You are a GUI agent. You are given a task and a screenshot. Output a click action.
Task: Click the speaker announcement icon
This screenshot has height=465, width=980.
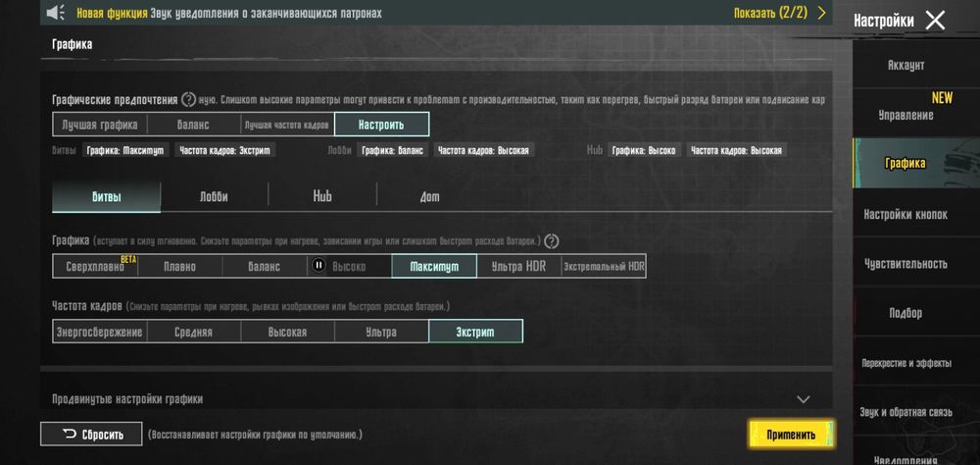coord(56,13)
